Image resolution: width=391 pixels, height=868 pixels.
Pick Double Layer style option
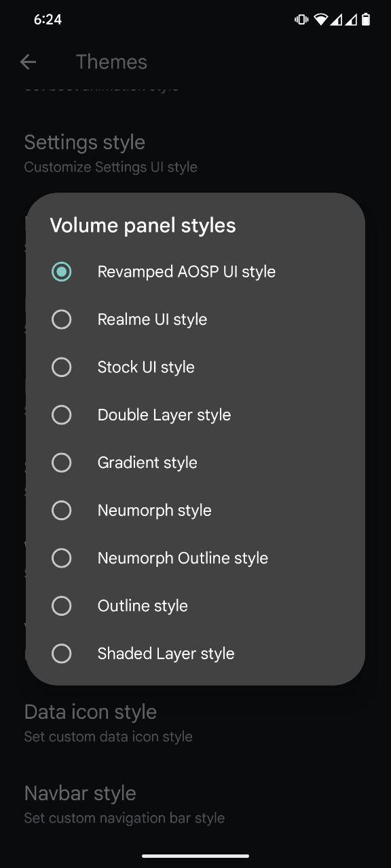point(195,415)
